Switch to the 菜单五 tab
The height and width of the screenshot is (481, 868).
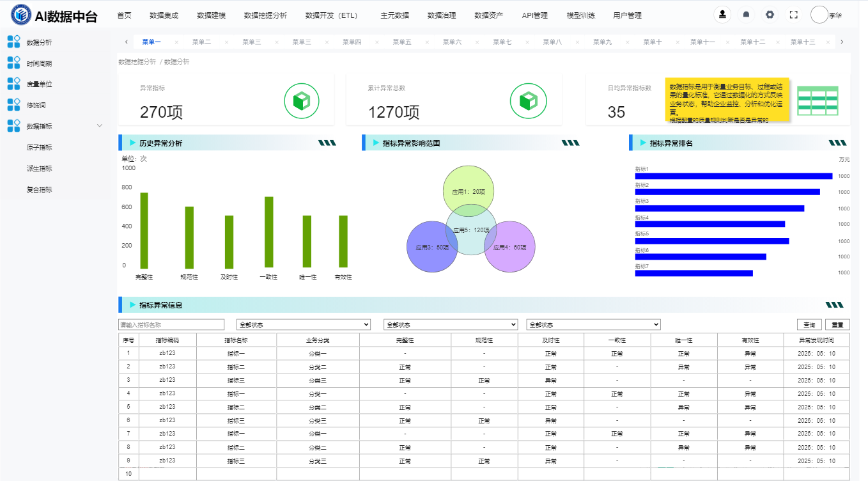click(402, 42)
